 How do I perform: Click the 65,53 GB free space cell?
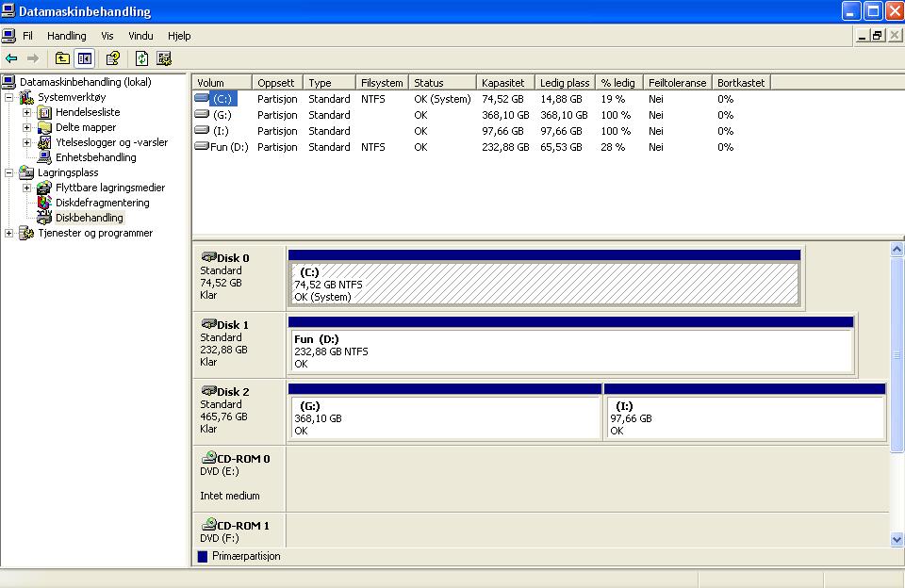561,147
